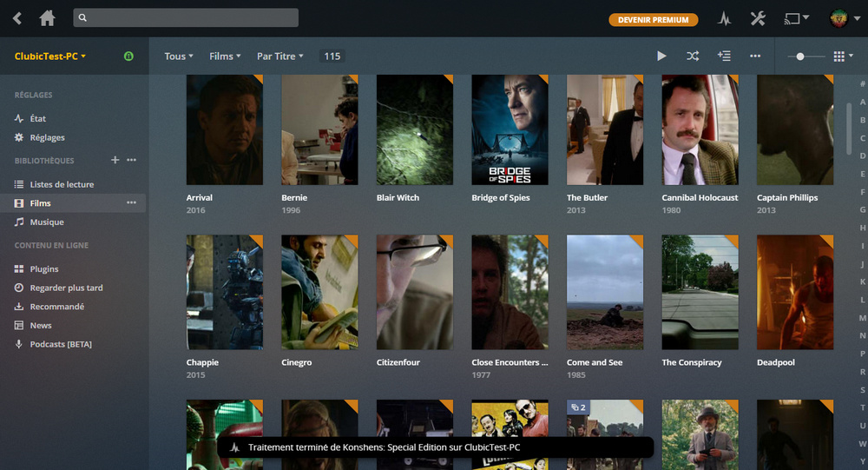Open Regarder plus tard link
Viewport: 868px width, 470px height.
point(66,288)
